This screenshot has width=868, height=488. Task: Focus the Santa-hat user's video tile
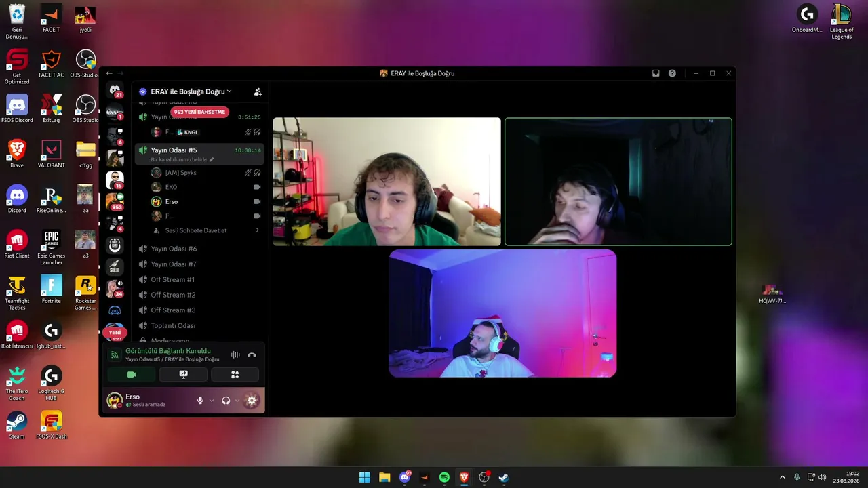(x=502, y=313)
